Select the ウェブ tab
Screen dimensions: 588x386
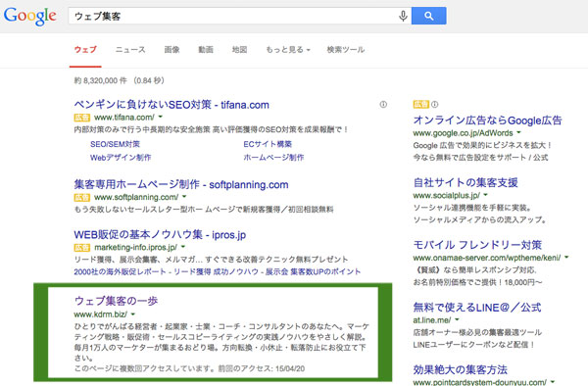pyautogui.click(x=85, y=49)
